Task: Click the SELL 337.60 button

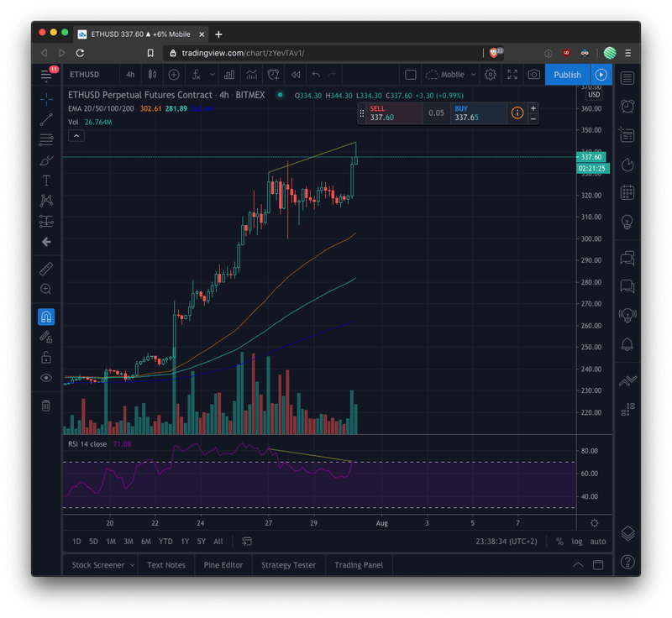Action: [394, 113]
